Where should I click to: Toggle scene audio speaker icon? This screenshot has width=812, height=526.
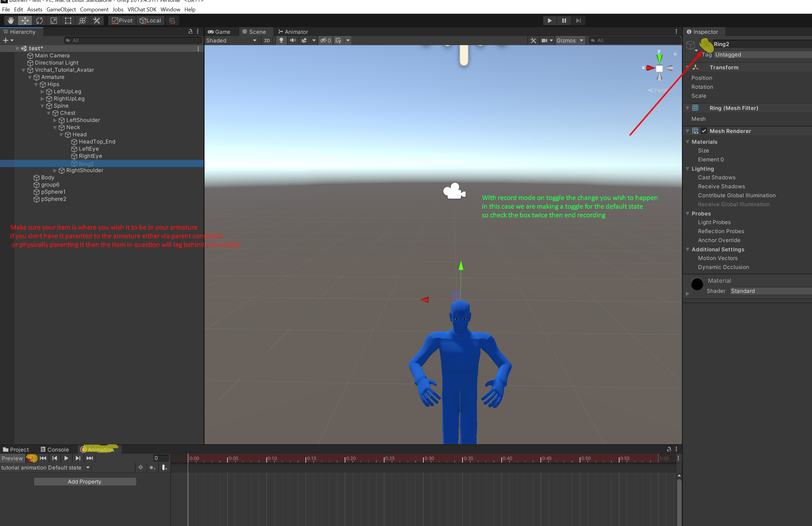coord(293,41)
